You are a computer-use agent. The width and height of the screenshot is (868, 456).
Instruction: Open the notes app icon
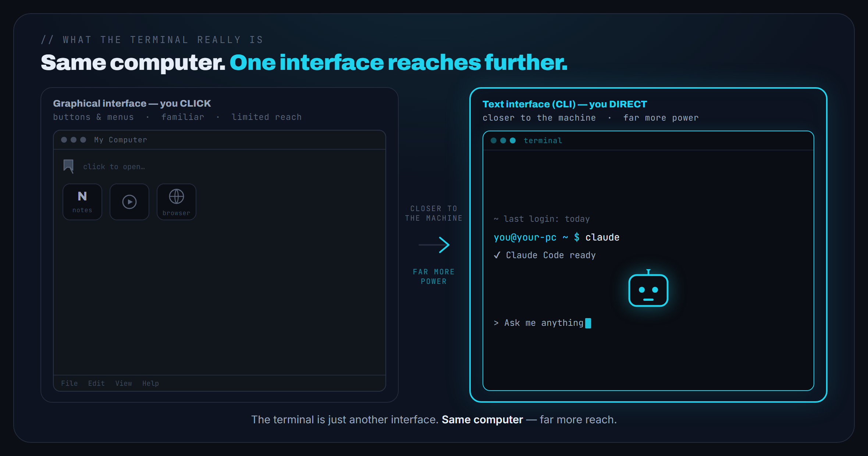[x=82, y=202]
